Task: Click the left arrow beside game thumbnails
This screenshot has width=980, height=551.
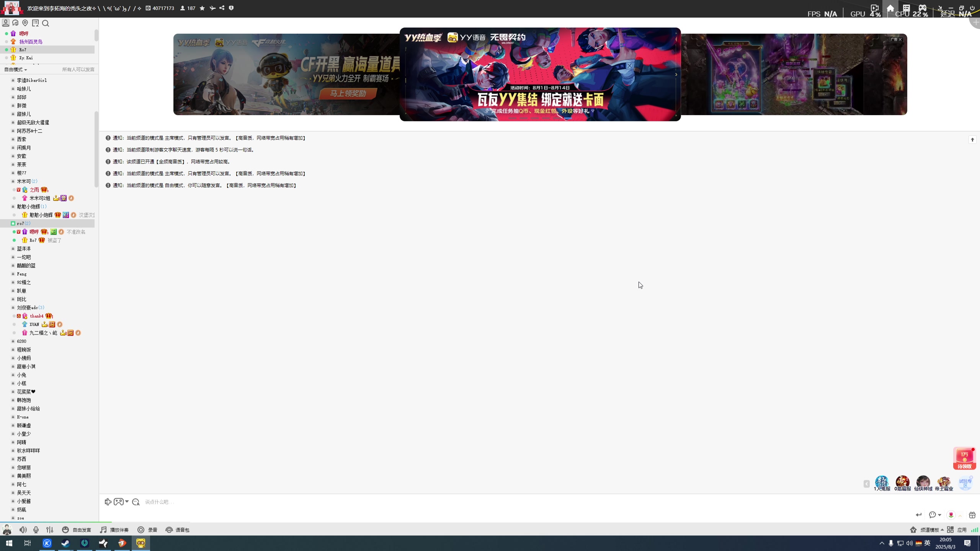Action: tap(867, 484)
